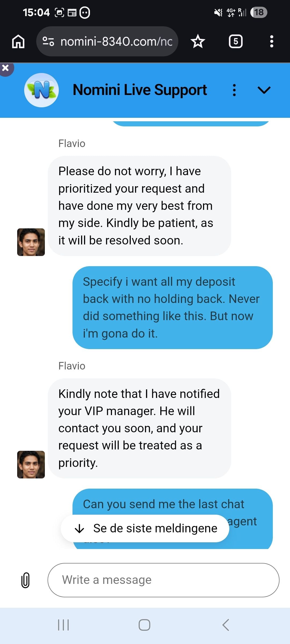This screenshot has width=290, height=644.
Task: Close the chat widget with X button
Action: 6,68
